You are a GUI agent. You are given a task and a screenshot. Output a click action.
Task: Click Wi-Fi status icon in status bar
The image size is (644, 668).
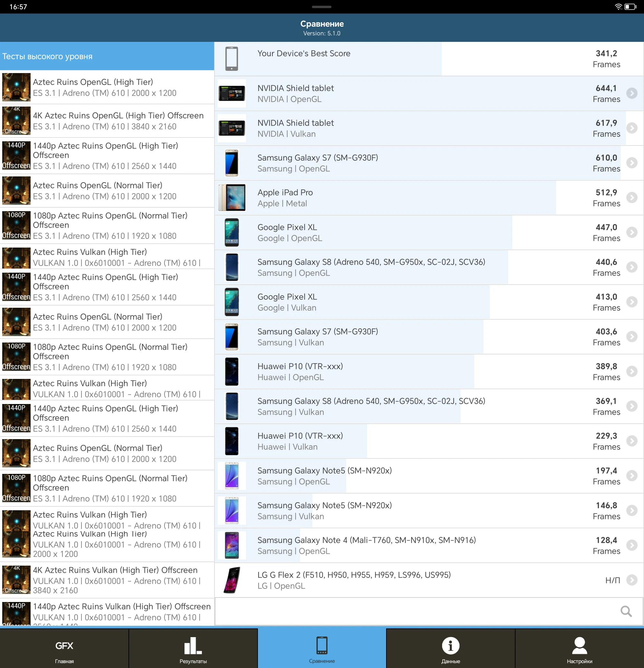point(619,7)
